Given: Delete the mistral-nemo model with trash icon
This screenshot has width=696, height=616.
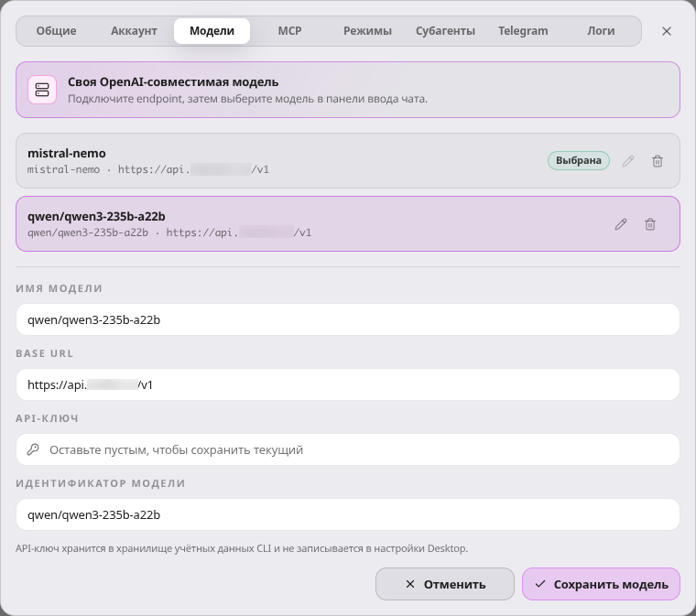Looking at the screenshot, I should click(658, 161).
